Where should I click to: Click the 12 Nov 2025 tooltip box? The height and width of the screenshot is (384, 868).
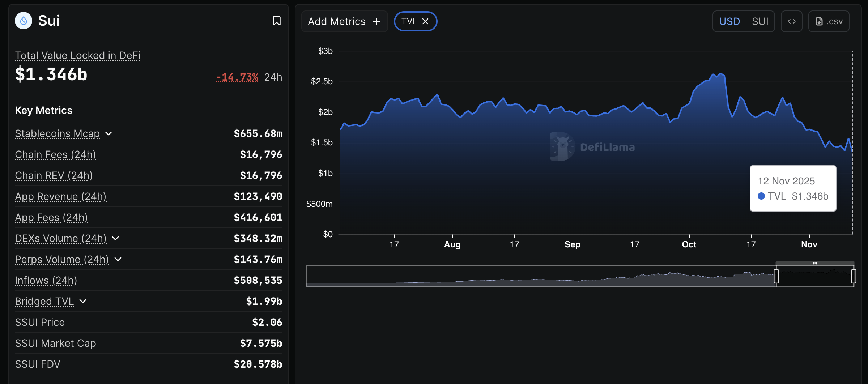(793, 188)
